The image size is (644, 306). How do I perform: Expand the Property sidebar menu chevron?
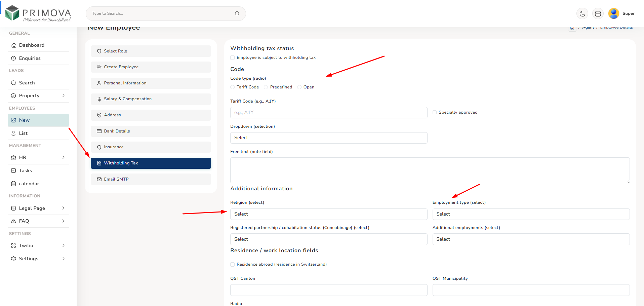(64, 95)
